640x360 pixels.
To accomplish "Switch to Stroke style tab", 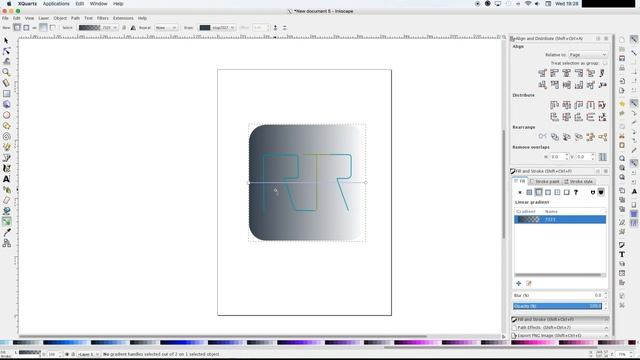I will click(578, 181).
